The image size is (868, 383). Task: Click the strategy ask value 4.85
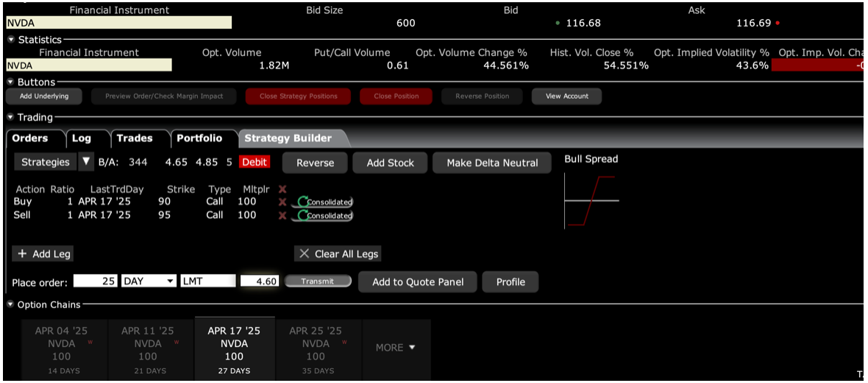(207, 162)
